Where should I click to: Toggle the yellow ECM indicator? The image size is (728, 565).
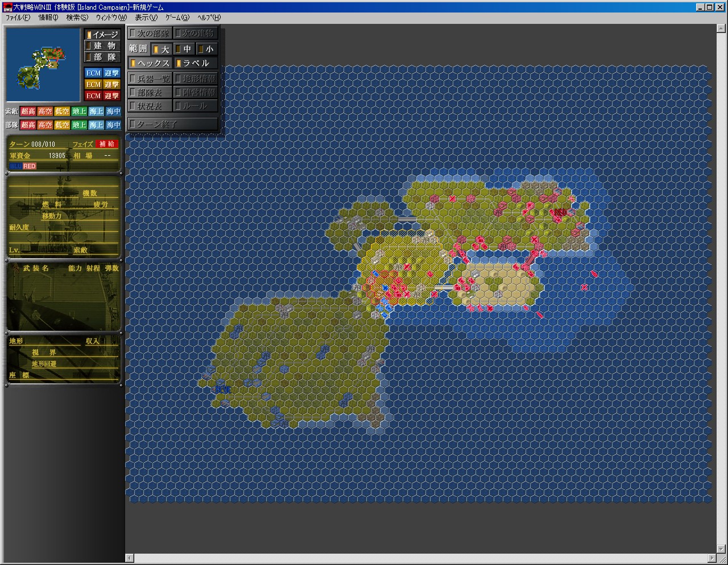(x=93, y=84)
